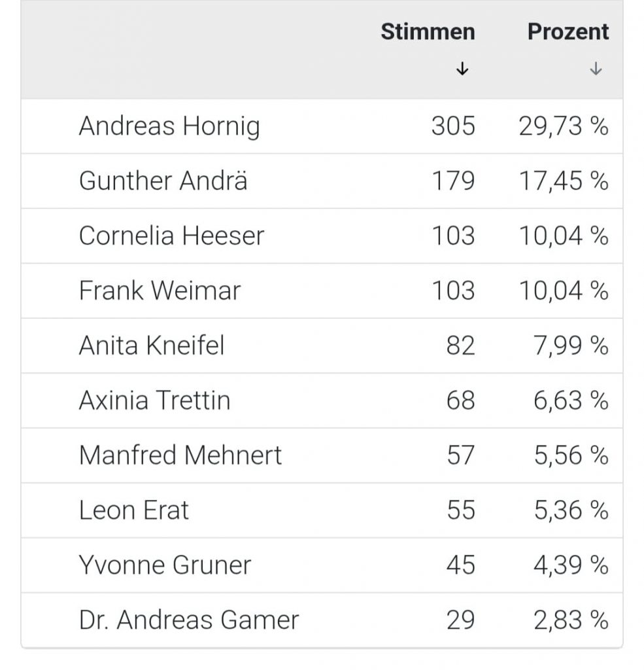Viewport: 644px width, 670px height.
Task: Select Yvonne Gruner in the table
Action: [165, 565]
